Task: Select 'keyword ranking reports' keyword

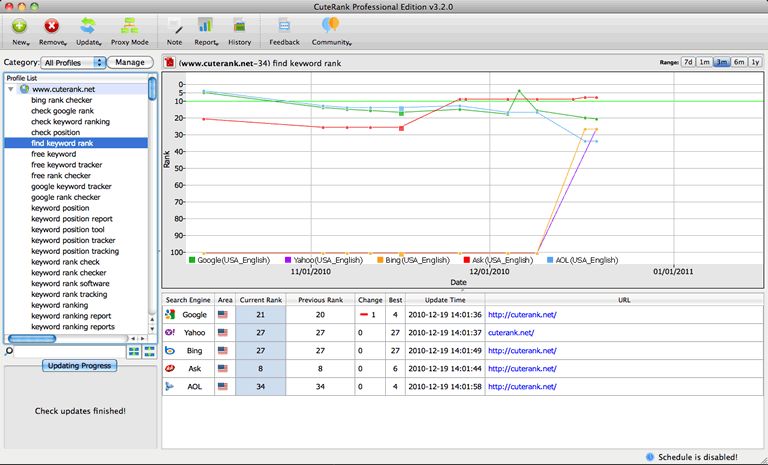Action: [72, 326]
